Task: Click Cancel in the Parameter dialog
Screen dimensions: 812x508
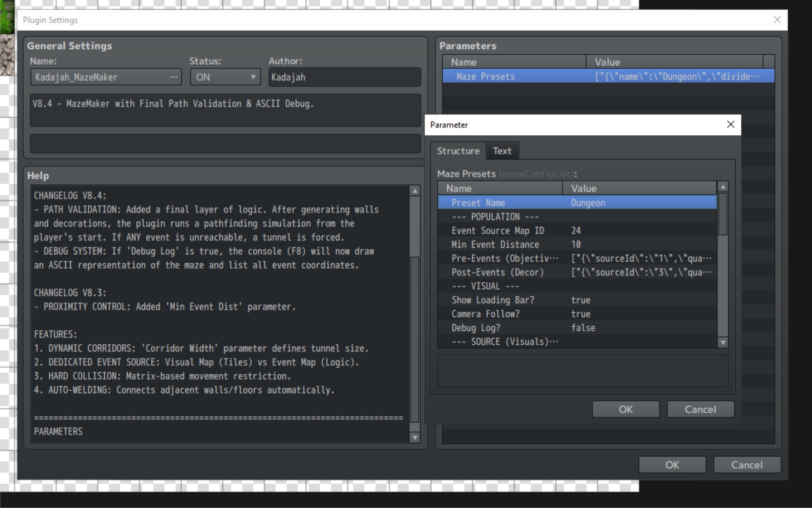Action: click(700, 409)
